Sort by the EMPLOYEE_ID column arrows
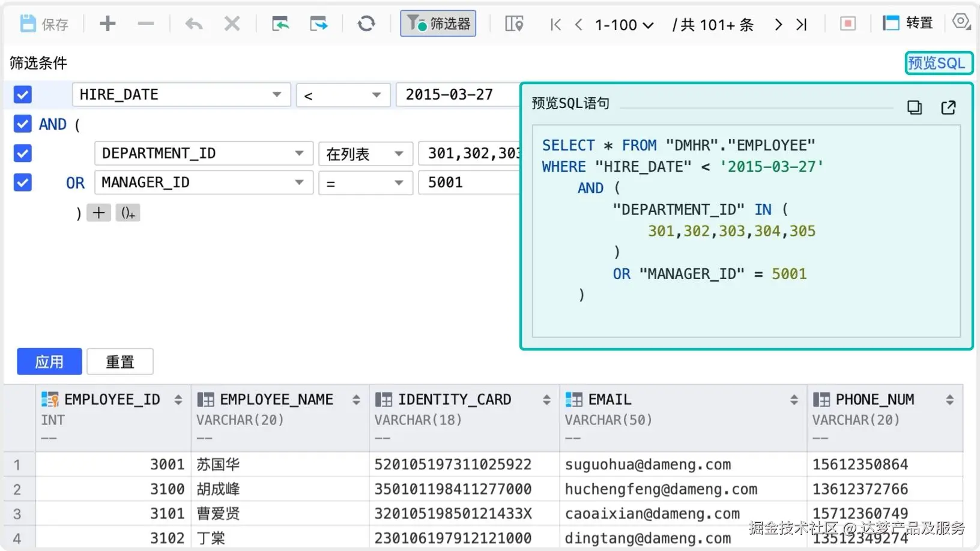The height and width of the screenshot is (551, 980). pos(178,400)
